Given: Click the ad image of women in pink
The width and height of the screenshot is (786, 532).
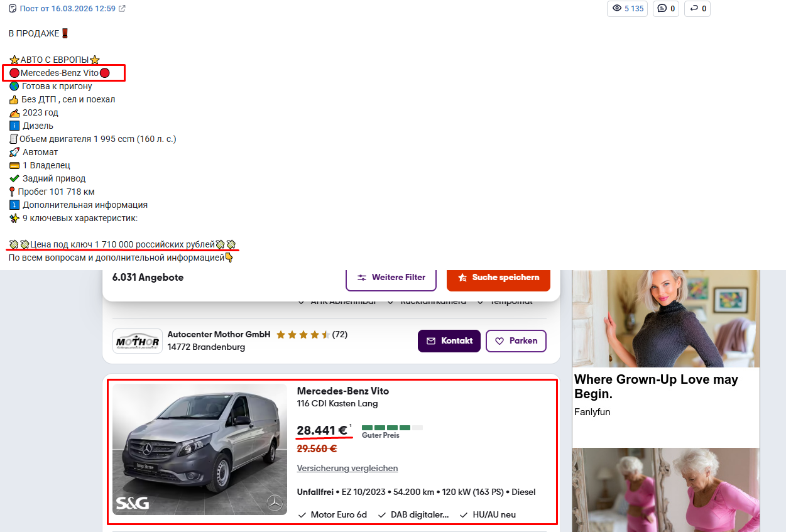Looking at the screenshot, I should 666,490.
